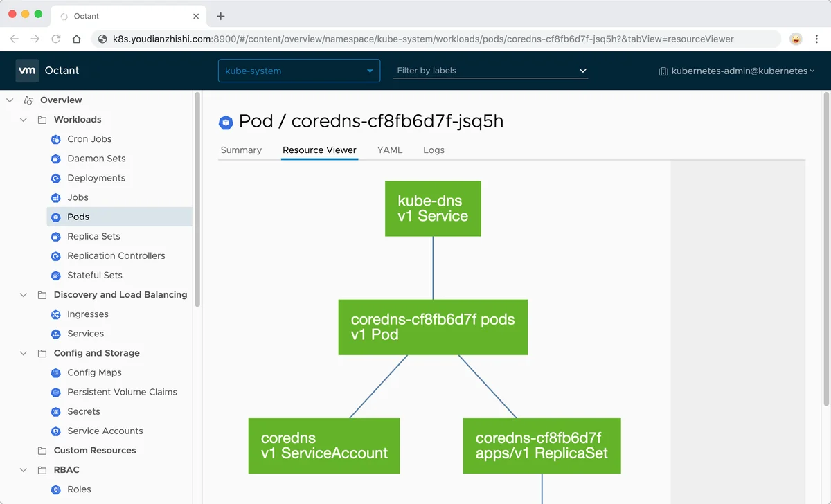831x504 pixels.
Task: Click the Config Maps sidebar icon
Action: [x=56, y=372]
